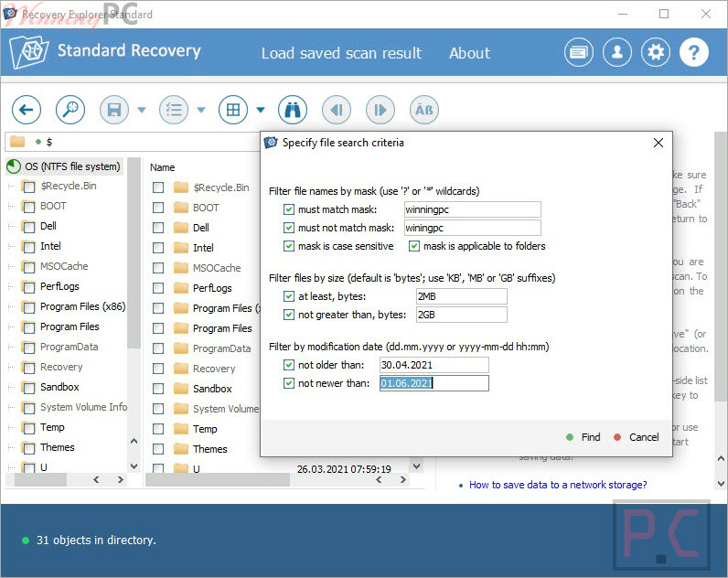This screenshot has width=728, height=578.
Task: Select Sandbox in the folder tree
Action: (59, 387)
